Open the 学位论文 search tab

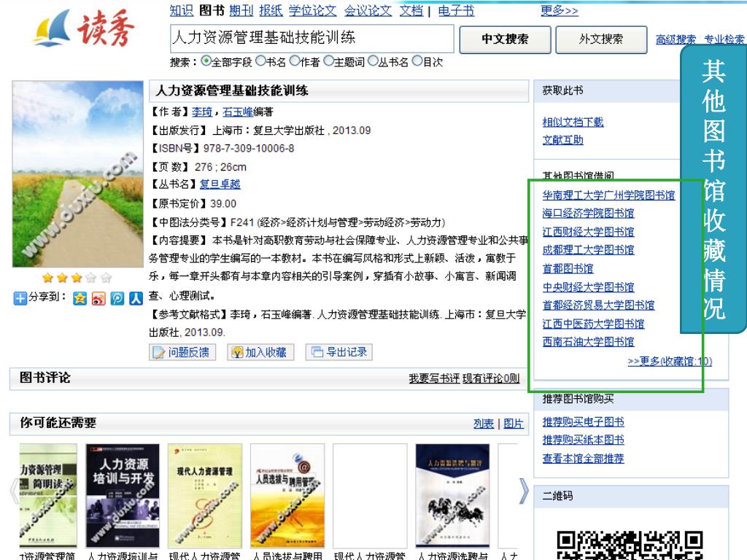(x=312, y=10)
